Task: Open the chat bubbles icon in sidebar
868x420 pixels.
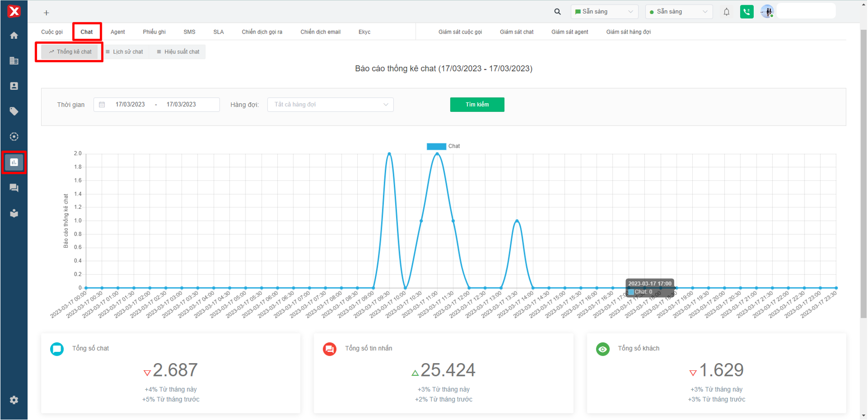Action: coord(14,188)
